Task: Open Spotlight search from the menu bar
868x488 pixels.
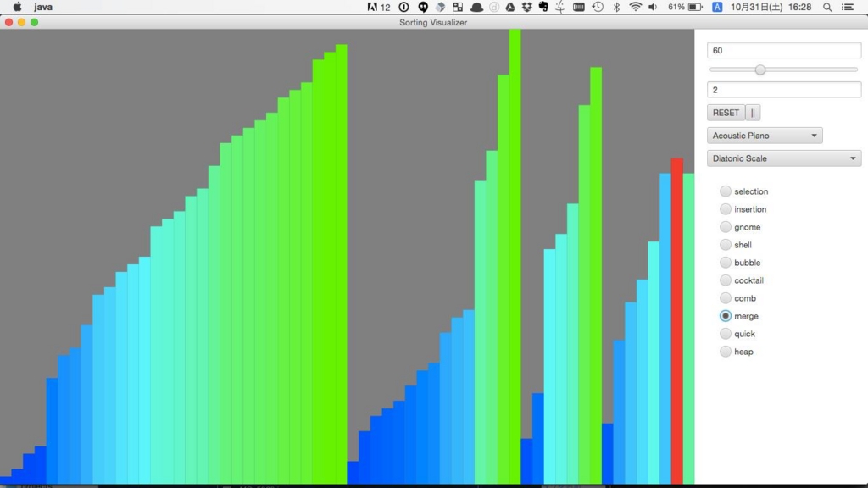Action: coord(826,7)
